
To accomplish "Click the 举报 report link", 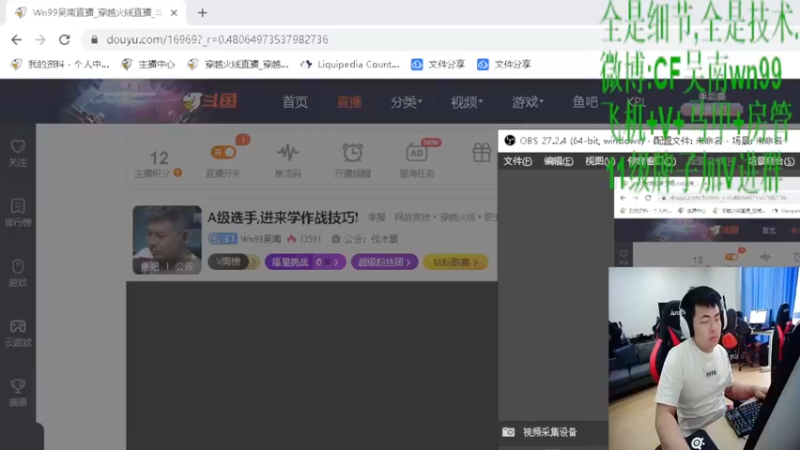I will coord(377,217).
